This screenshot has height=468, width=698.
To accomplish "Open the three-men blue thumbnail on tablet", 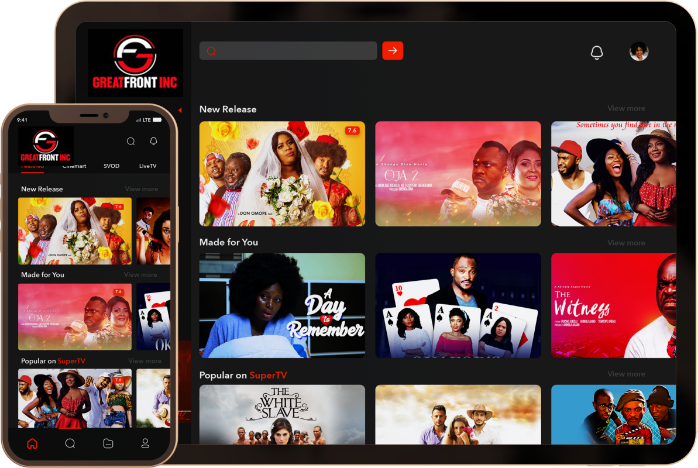I will [613, 415].
